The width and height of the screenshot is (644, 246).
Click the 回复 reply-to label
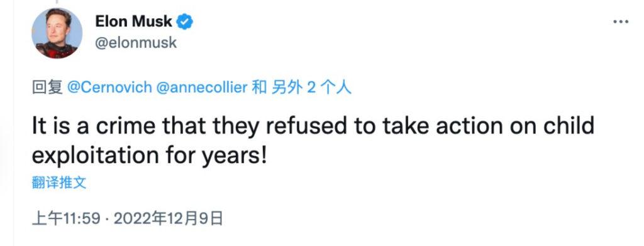[x=47, y=87]
